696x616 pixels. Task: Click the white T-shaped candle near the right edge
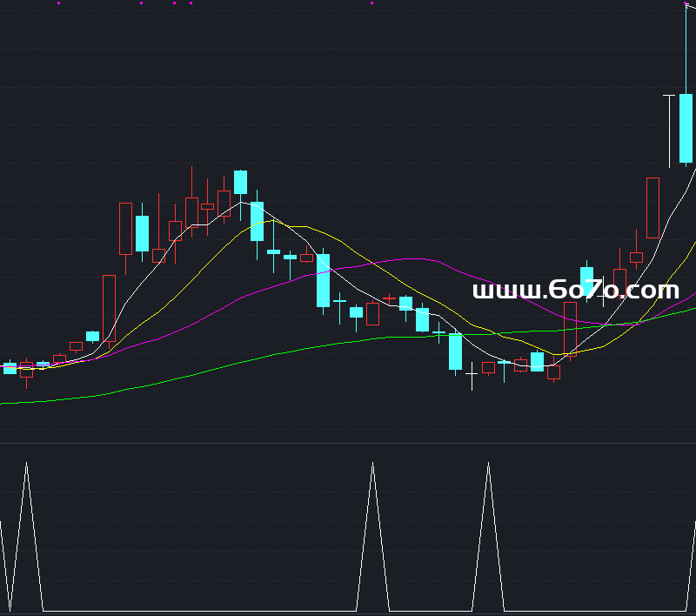tap(669, 131)
